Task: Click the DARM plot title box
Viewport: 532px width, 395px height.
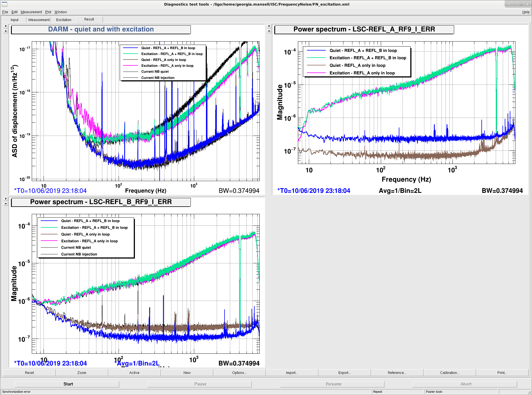Action: click(101, 29)
